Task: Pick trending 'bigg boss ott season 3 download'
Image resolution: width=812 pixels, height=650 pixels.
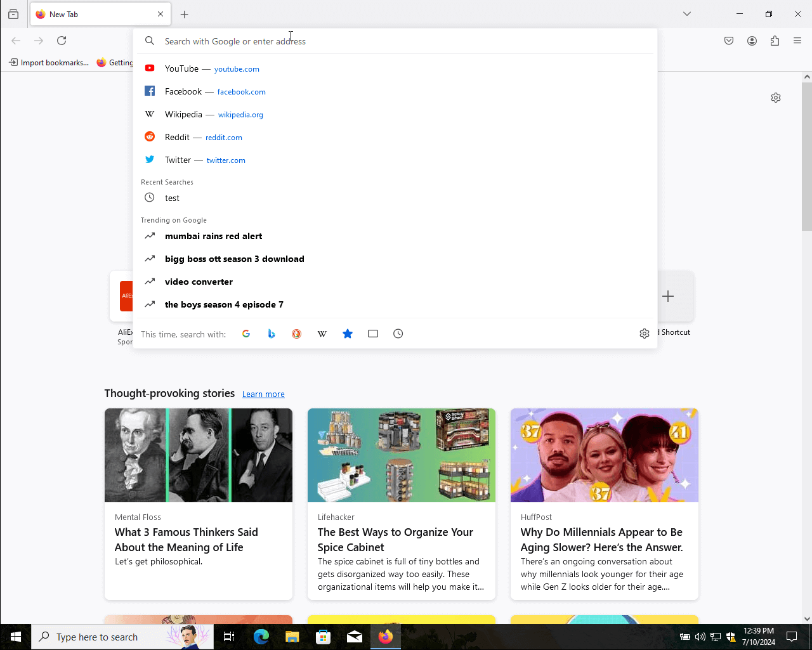Action: pos(395,259)
